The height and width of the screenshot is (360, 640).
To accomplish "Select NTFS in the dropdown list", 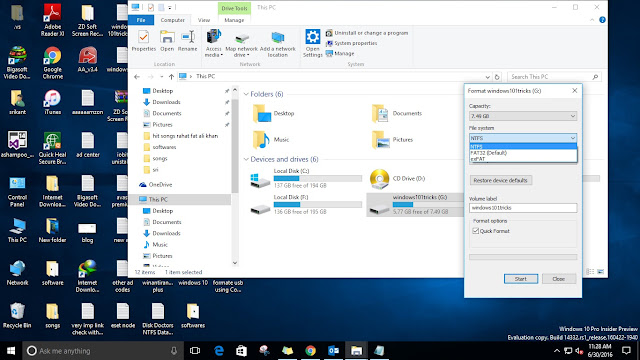I will pyautogui.click(x=523, y=147).
